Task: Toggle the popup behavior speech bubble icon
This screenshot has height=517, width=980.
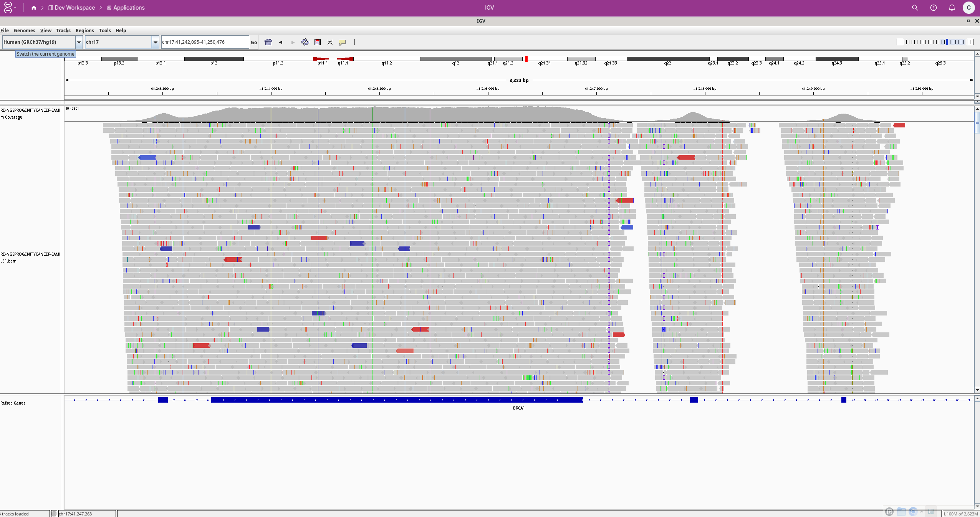Action: point(342,42)
